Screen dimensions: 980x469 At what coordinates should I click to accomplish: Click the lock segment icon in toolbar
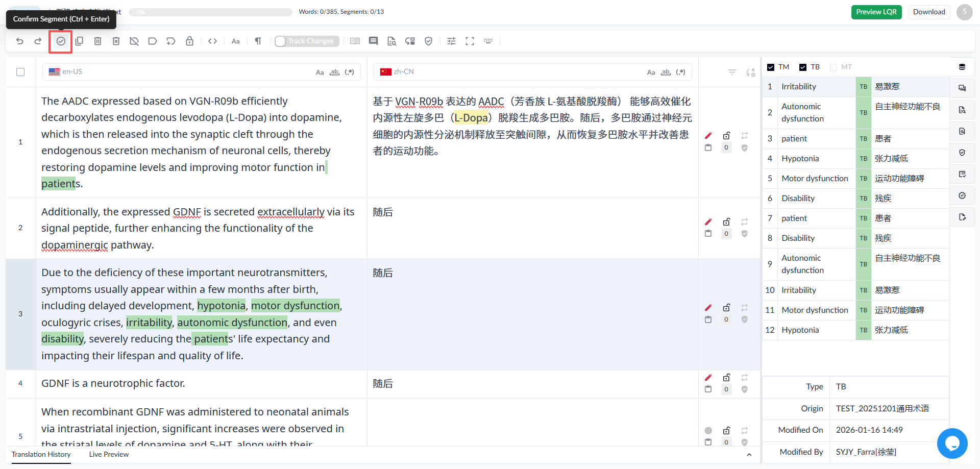(x=189, y=41)
